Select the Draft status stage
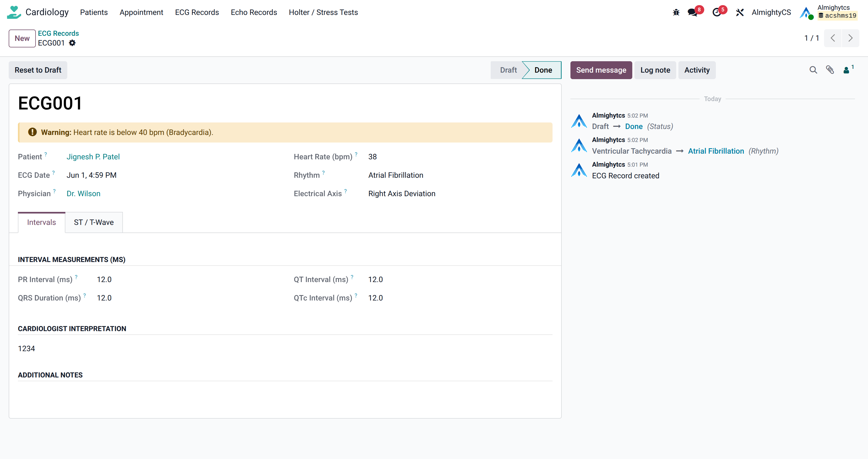868x459 pixels. click(x=508, y=70)
